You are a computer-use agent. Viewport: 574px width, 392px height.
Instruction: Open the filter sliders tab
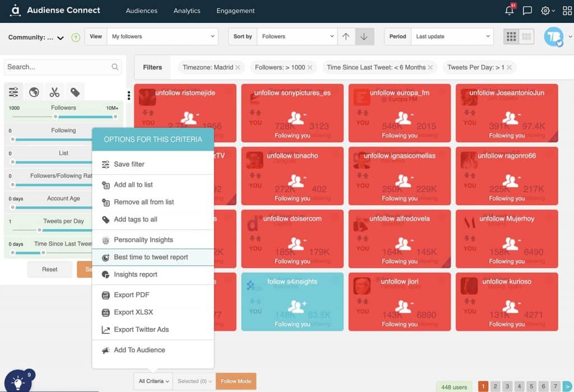point(13,92)
